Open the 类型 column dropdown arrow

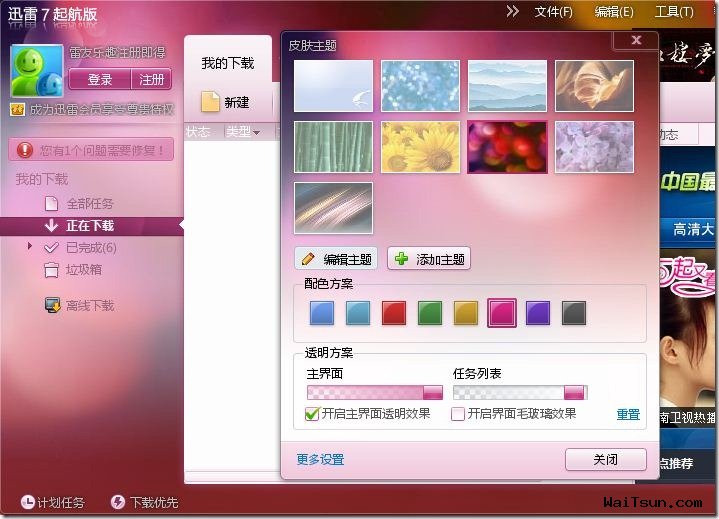(256, 133)
